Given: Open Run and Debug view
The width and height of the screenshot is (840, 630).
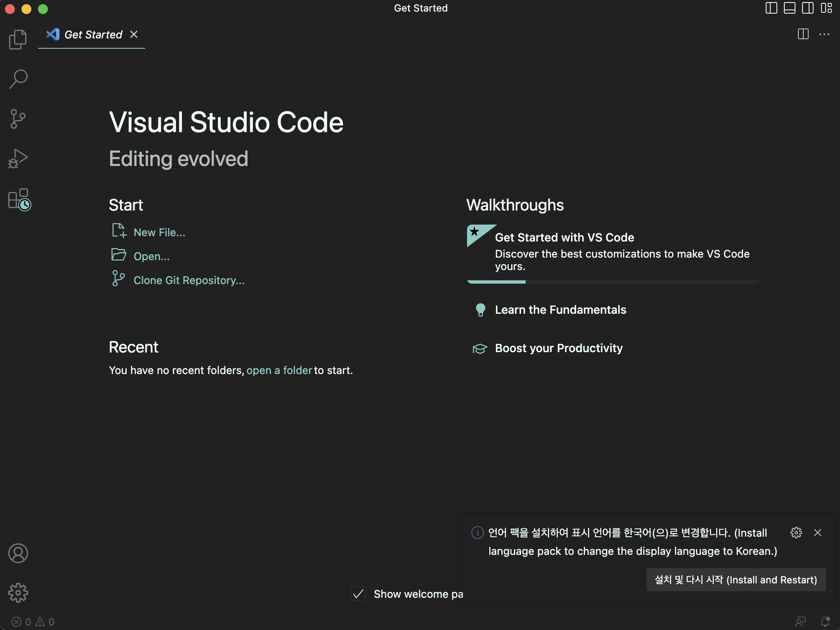Looking at the screenshot, I should tap(18, 159).
